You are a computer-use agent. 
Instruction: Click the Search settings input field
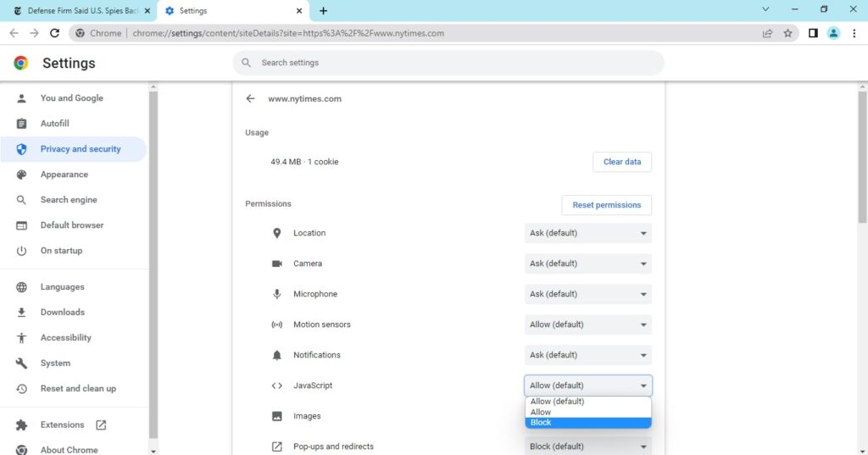(448, 63)
